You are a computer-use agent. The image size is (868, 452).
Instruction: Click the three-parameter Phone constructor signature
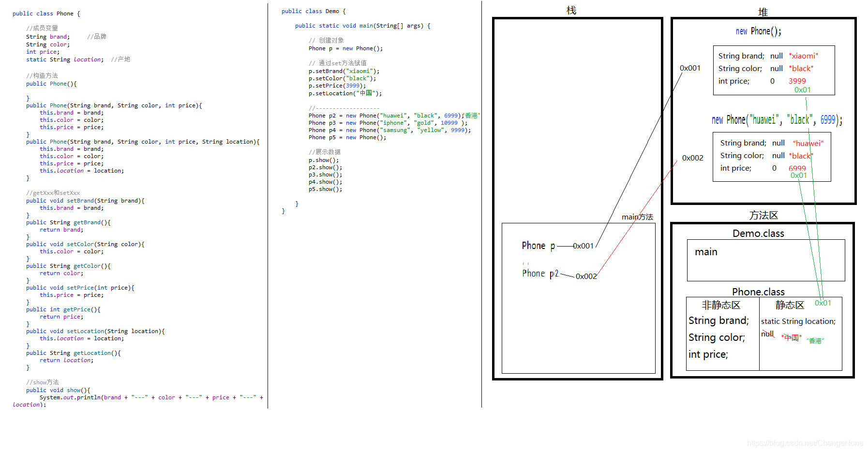(114, 105)
